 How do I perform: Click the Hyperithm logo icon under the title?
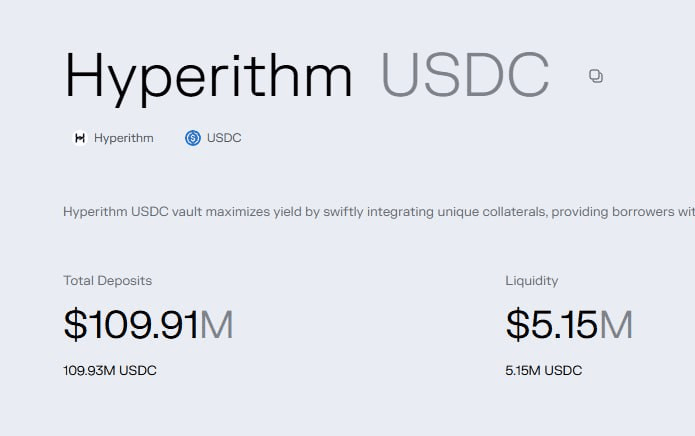pyautogui.click(x=80, y=138)
